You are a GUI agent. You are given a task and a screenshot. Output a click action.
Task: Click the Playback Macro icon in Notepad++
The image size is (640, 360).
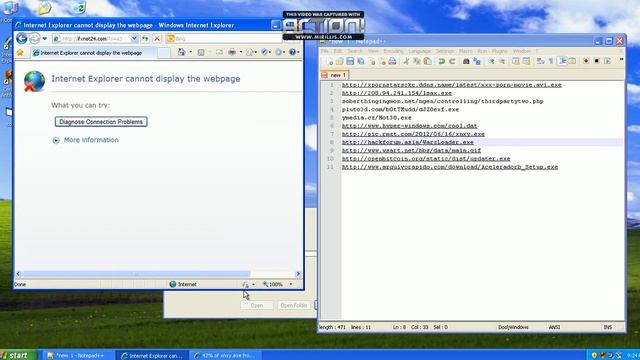[607, 62]
